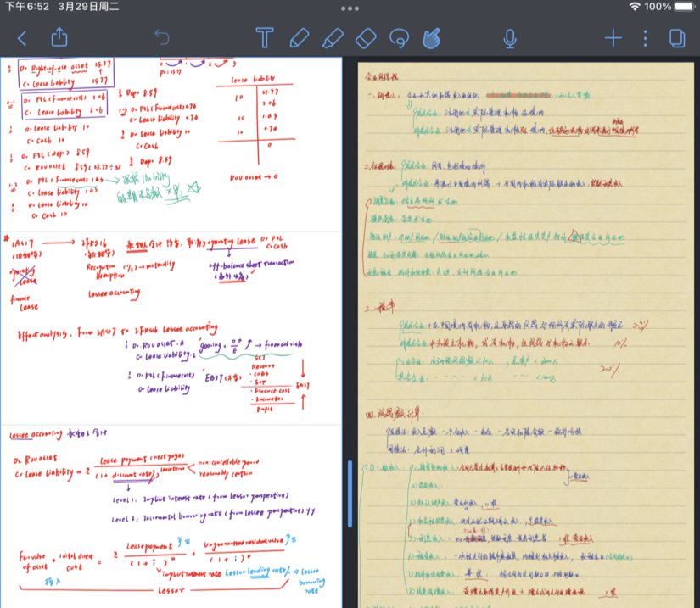Tap the '企业所得税' title on yellow note
The width and height of the screenshot is (700, 608).
[x=381, y=76]
